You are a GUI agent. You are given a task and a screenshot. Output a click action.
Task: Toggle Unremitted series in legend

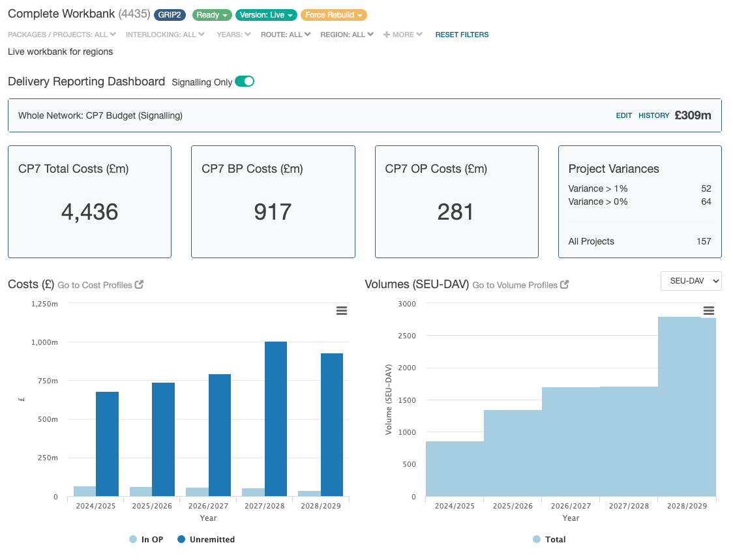205,539
